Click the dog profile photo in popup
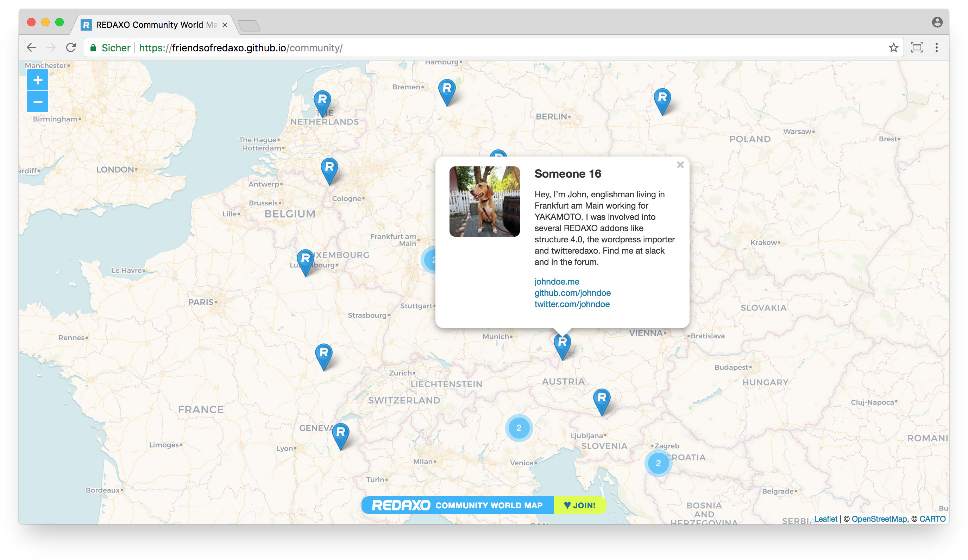This screenshot has width=968, height=560. (484, 202)
